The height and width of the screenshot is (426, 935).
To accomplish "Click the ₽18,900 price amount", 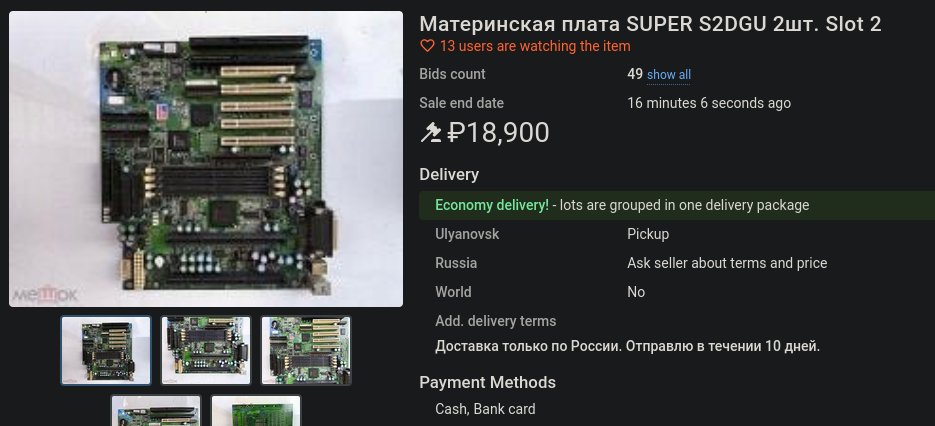I will (498, 132).
